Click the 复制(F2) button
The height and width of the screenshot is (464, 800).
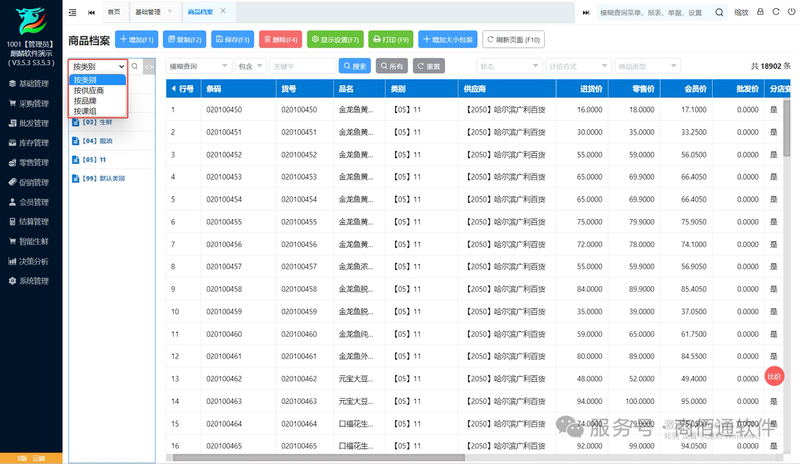point(185,39)
